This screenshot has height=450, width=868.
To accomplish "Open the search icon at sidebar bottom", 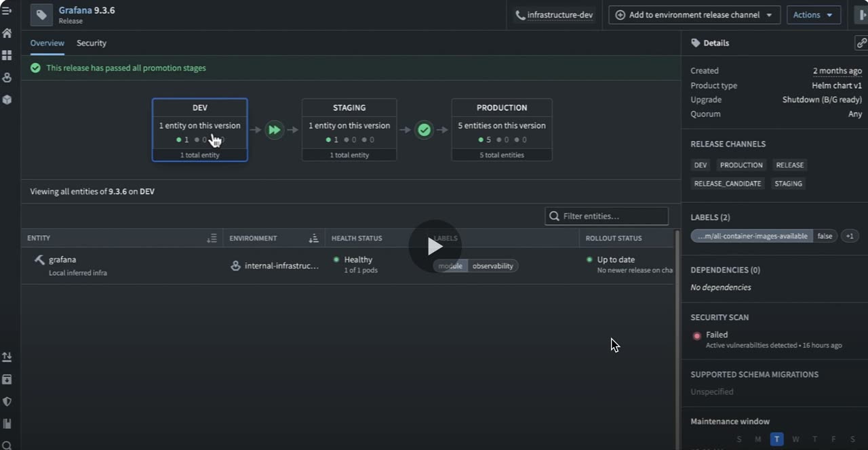I will pyautogui.click(x=7, y=445).
